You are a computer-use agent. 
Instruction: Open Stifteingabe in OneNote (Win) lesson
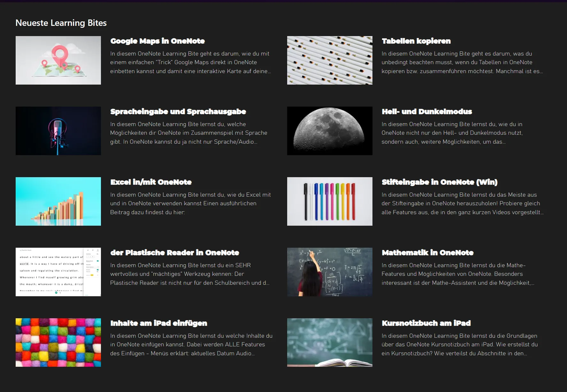point(440,182)
